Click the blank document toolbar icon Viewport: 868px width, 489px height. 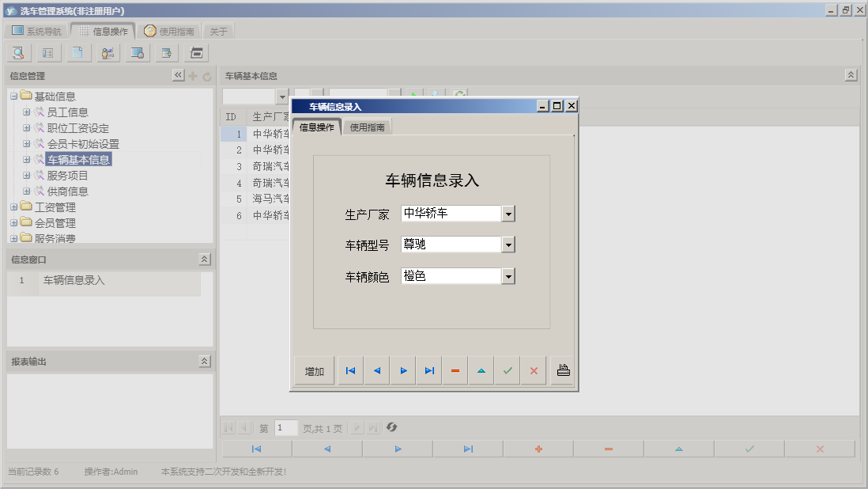pyautogui.click(x=76, y=52)
